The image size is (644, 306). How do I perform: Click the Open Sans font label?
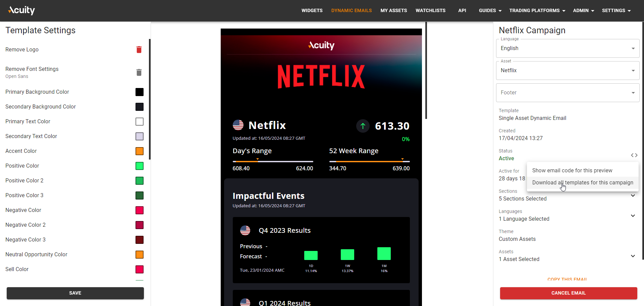[x=17, y=77]
